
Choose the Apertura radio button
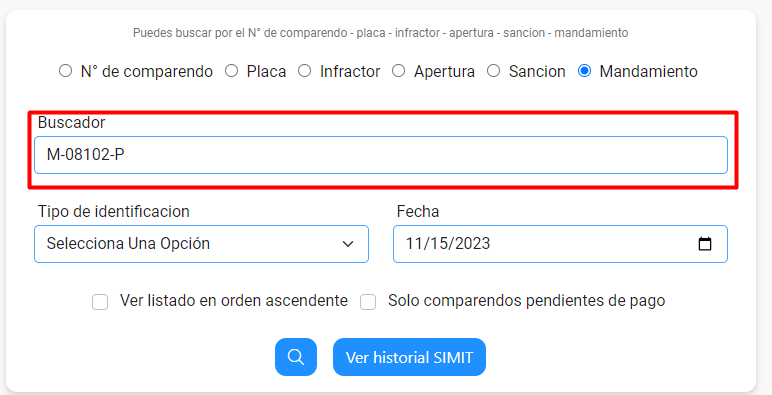pos(398,71)
